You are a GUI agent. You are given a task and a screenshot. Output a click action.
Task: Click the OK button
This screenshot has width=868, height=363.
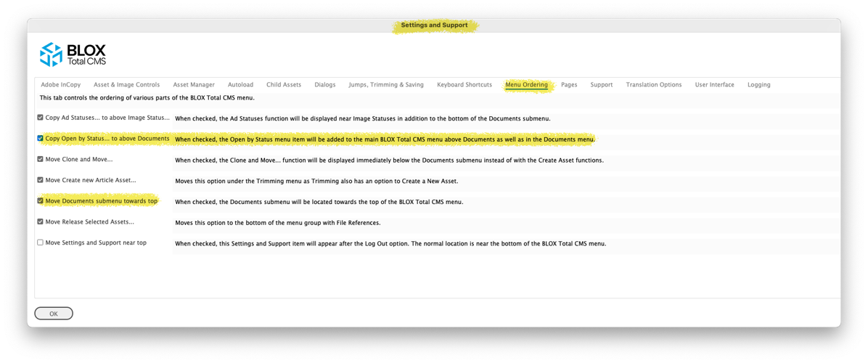tap(54, 314)
